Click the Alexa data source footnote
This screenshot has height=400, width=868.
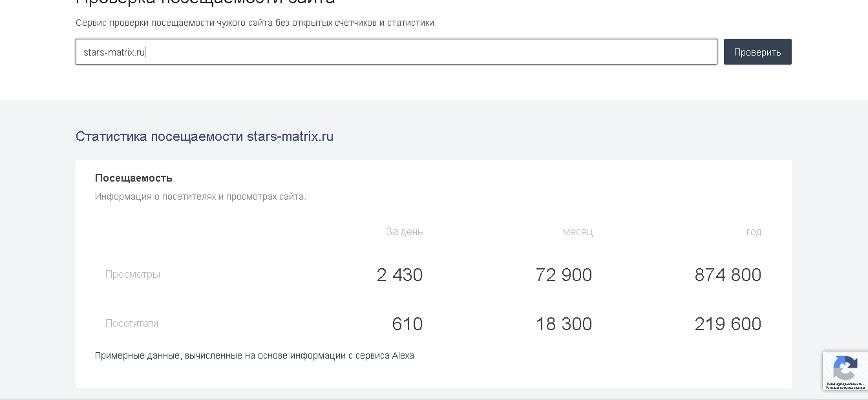[x=254, y=355]
